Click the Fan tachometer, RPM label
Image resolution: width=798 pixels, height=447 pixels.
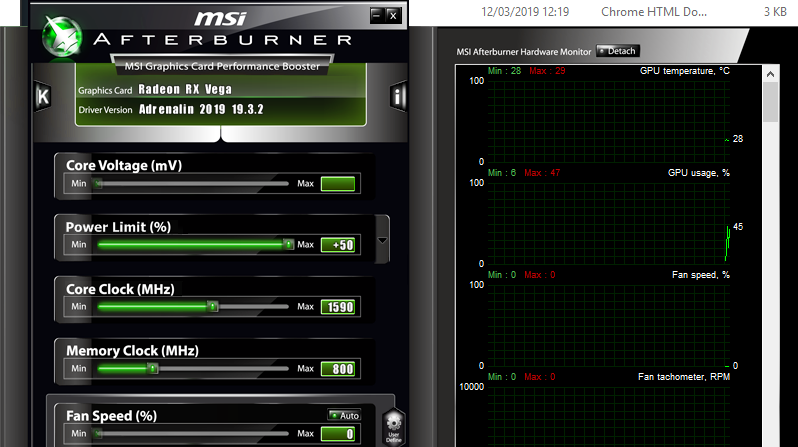[683, 377]
